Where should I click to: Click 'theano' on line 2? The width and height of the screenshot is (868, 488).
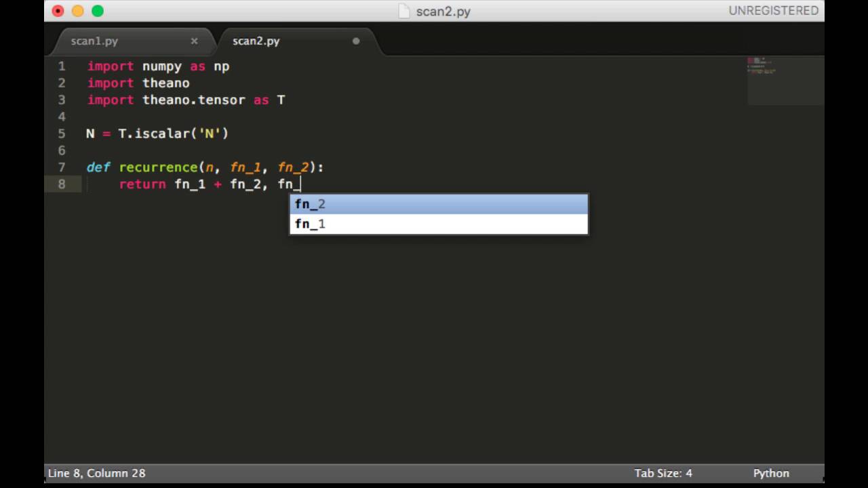tap(166, 83)
